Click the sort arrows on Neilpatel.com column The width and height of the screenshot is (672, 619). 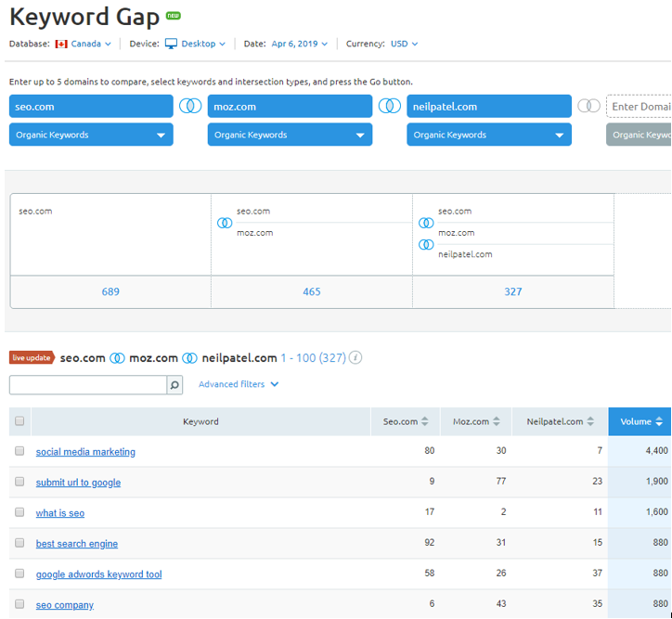(x=590, y=421)
